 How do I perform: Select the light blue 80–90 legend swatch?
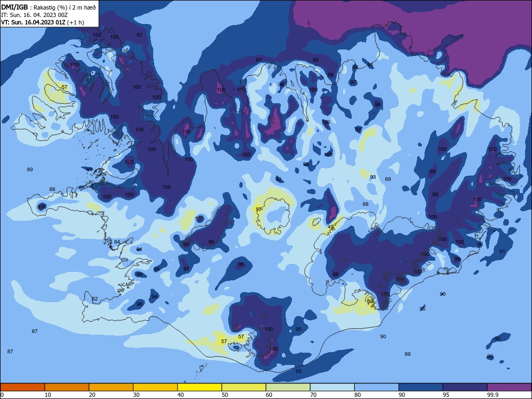[376, 387]
